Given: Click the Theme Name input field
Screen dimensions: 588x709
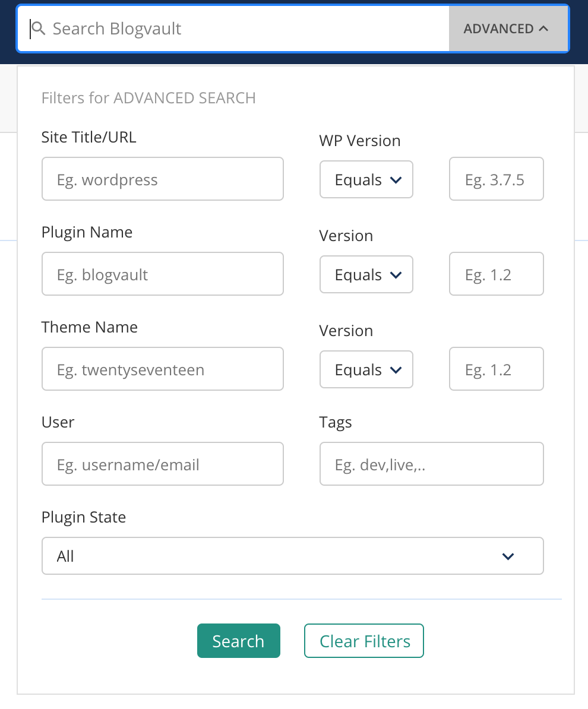Looking at the screenshot, I should coord(162,369).
